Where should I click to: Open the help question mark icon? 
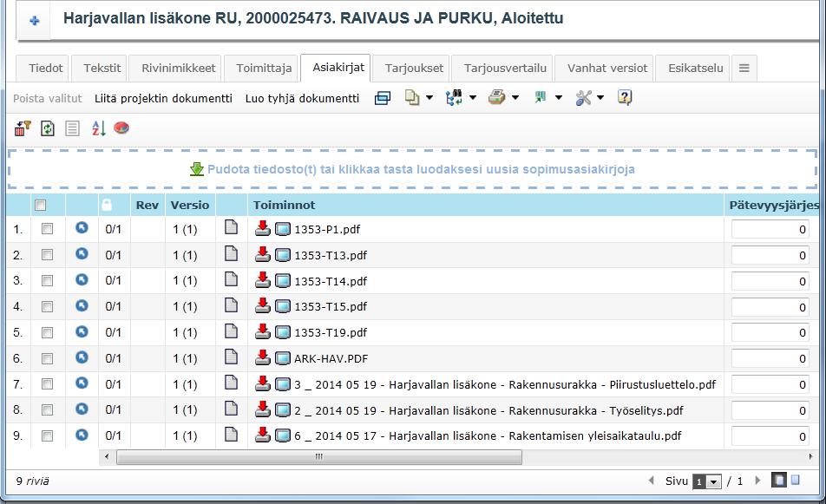tap(625, 97)
